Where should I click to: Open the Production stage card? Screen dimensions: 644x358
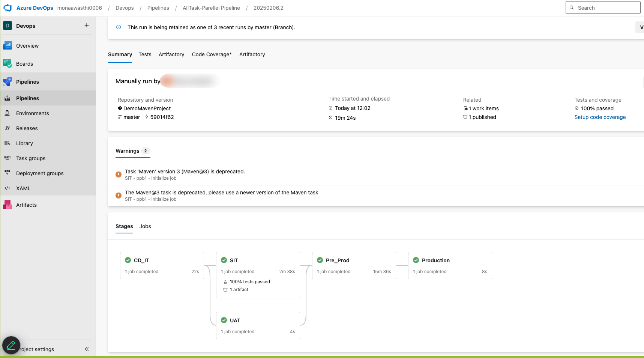450,265
